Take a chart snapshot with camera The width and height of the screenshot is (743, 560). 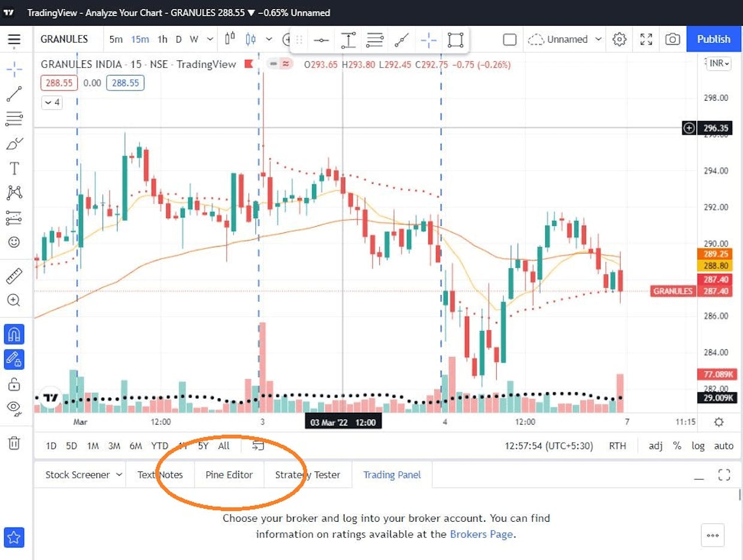tap(673, 40)
